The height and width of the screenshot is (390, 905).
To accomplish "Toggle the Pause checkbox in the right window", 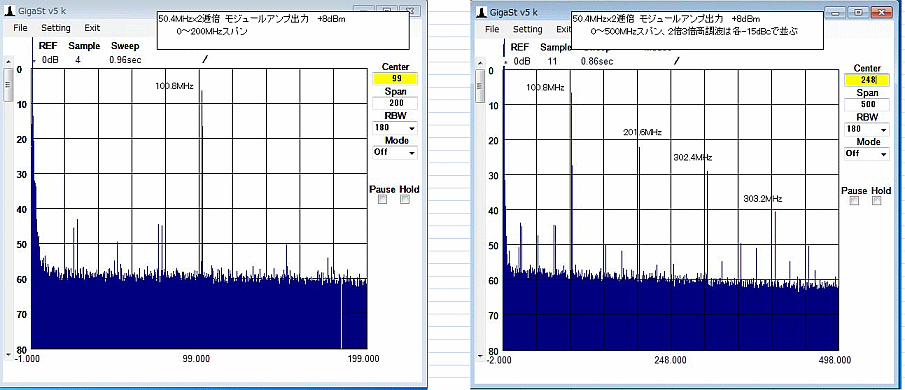I will tap(854, 201).
